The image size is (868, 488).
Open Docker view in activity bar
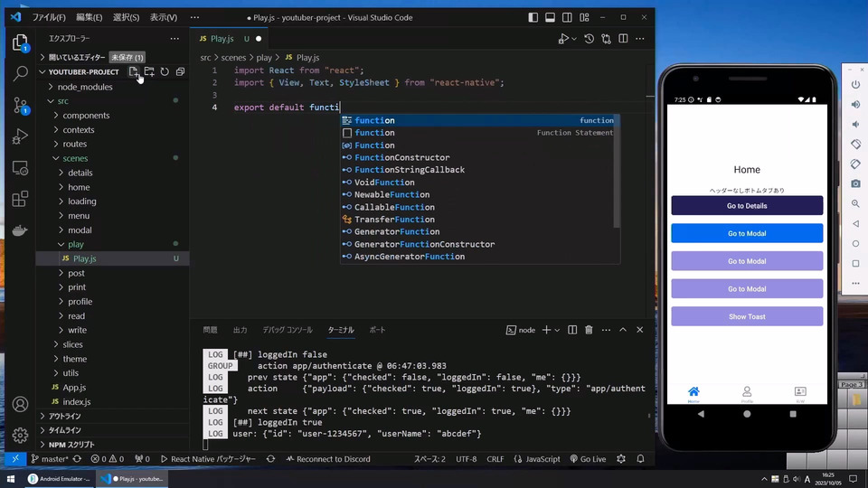pos(20,230)
